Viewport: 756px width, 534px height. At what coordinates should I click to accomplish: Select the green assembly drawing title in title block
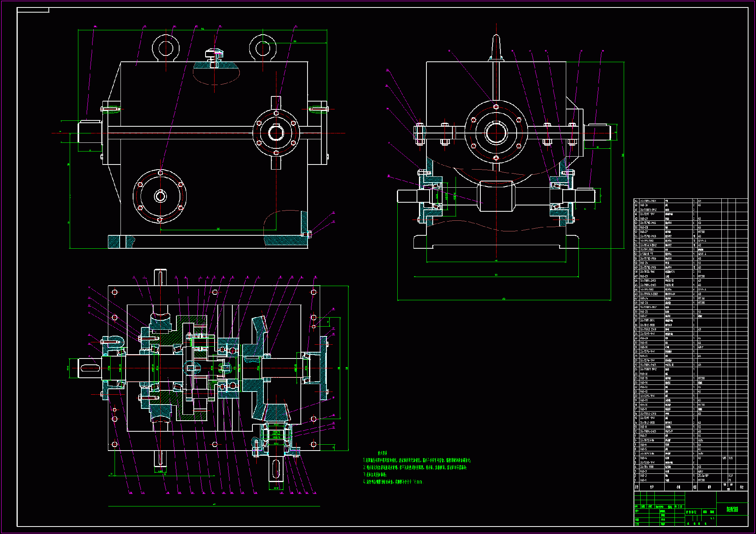[x=732, y=509]
